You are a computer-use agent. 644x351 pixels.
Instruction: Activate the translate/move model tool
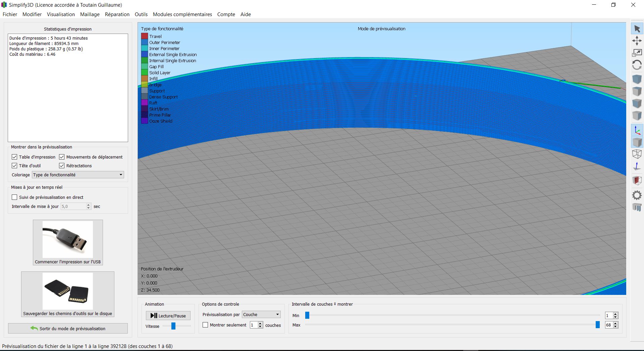(637, 41)
